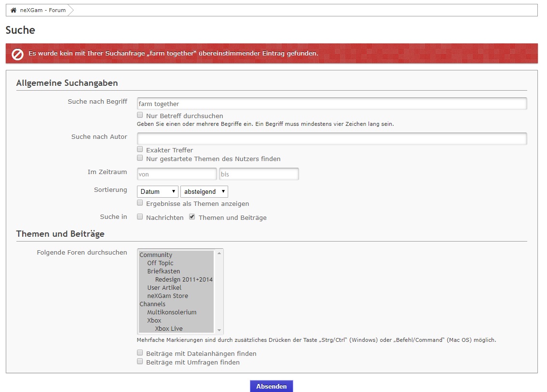Select Redesign 2011+2014 forum entry
This screenshot has height=392, width=547.
pos(176,279)
